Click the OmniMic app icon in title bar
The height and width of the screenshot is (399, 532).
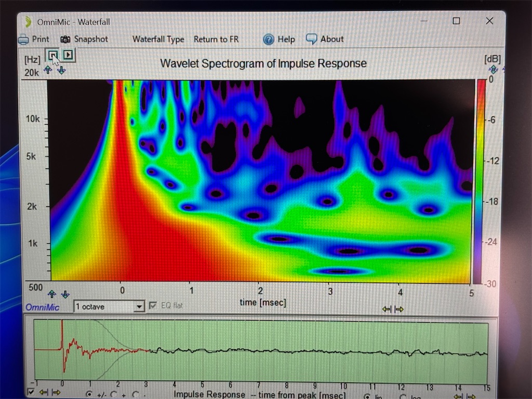28,22
